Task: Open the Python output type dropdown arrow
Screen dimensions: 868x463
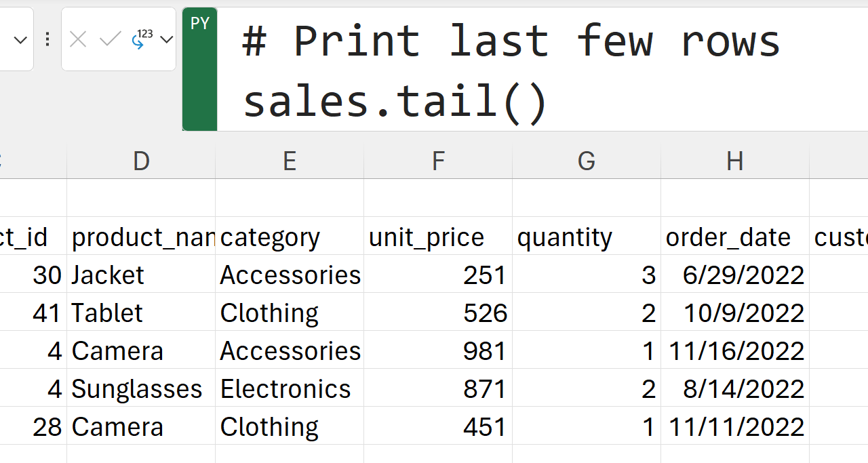Action: (166, 40)
